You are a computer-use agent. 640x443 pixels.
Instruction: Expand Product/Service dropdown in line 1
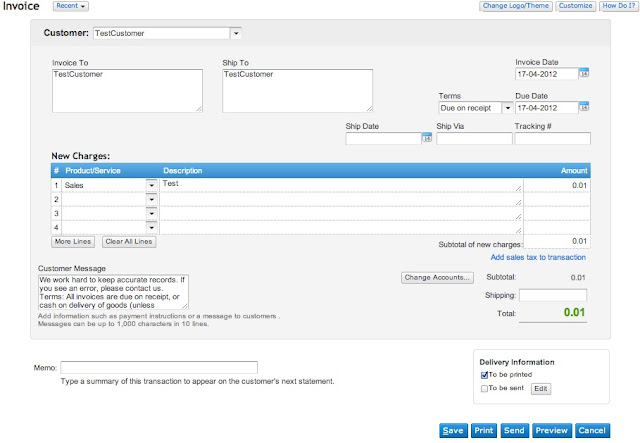[151, 185]
